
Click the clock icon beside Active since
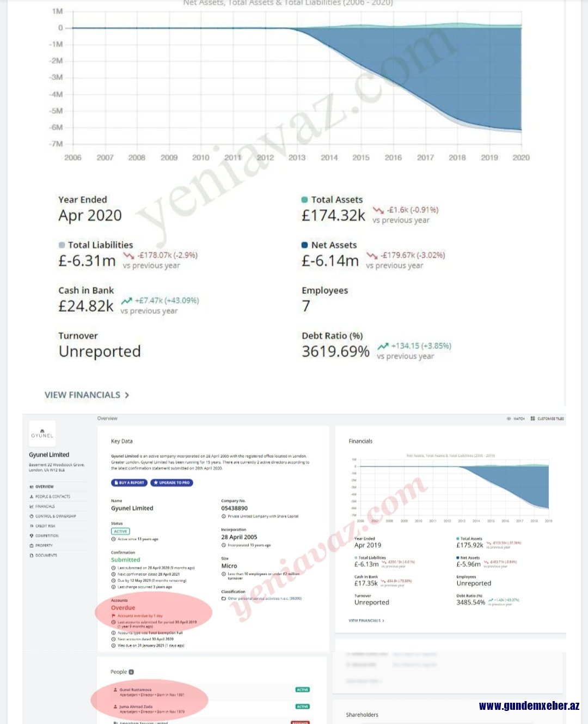pyautogui.click(x=114, y=539)
